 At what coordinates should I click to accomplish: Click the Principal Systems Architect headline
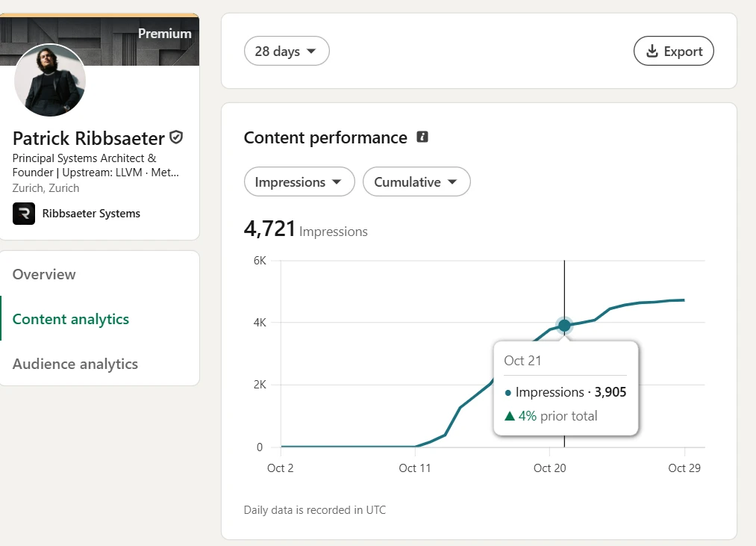pyautogui.click(x=96, y=165)
